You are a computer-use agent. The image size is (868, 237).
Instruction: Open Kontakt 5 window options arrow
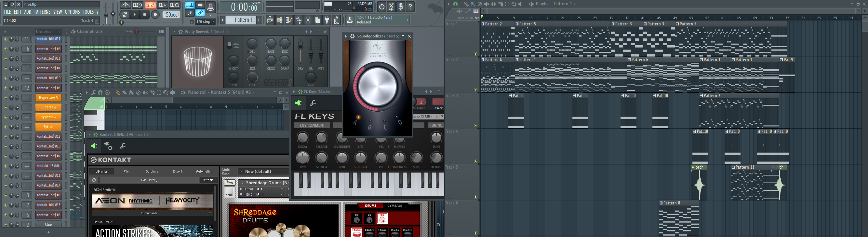(89, 134)
